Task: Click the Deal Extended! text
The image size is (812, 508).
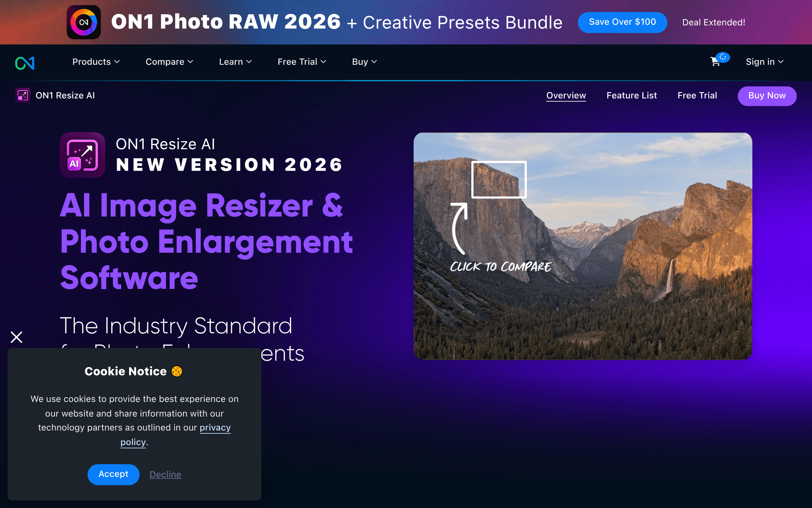Action: coord(714,23)
